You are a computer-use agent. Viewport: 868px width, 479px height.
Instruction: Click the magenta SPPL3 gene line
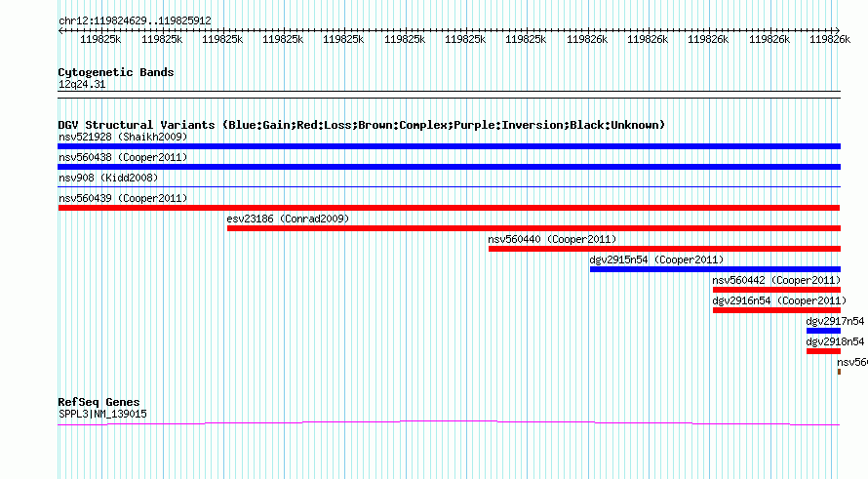449,423
